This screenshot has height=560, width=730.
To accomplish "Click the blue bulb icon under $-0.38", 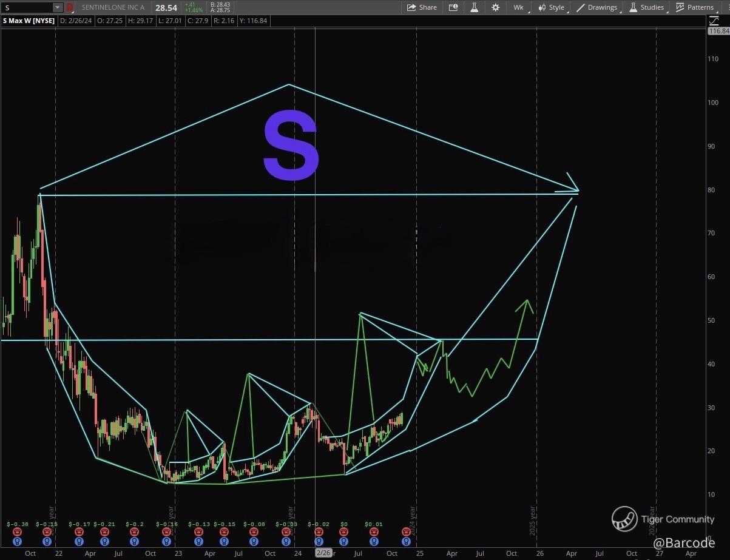I will [x=16, y=541].
